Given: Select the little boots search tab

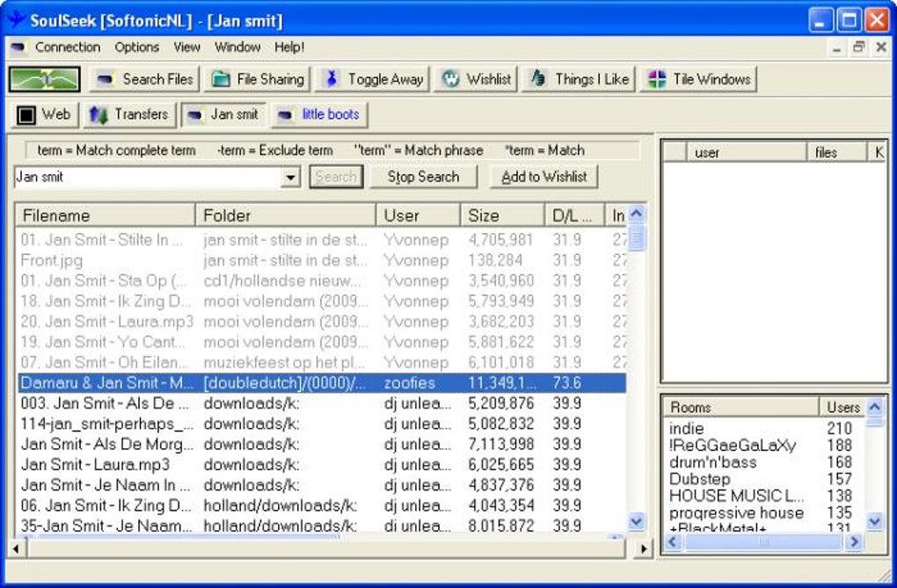Looking at the screenshot, I should pos(319,115).
